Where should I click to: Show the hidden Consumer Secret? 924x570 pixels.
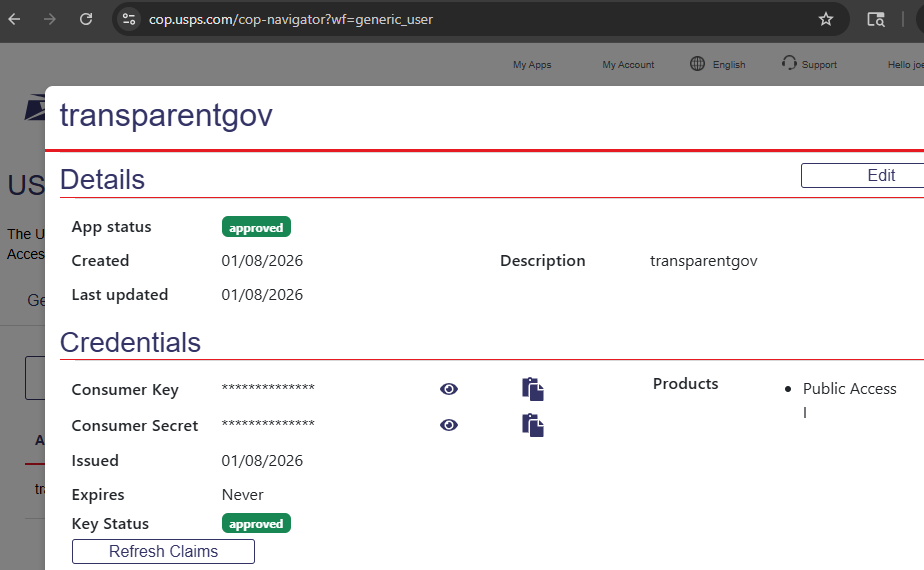click(449, 425)
